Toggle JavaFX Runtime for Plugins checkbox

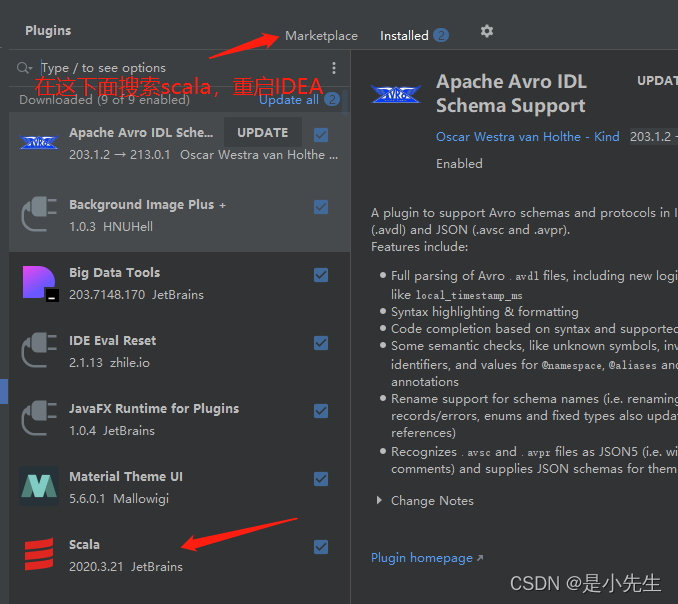pyautogui.click(x=321, y=411)
